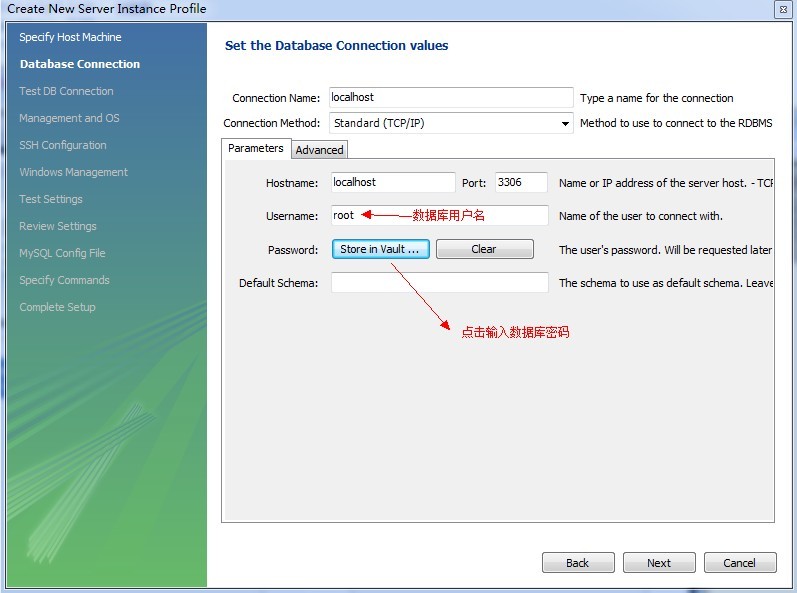
Task: Click Complete Setup in the sidebar
Action: pyautogui.click(x=57, y=307)
